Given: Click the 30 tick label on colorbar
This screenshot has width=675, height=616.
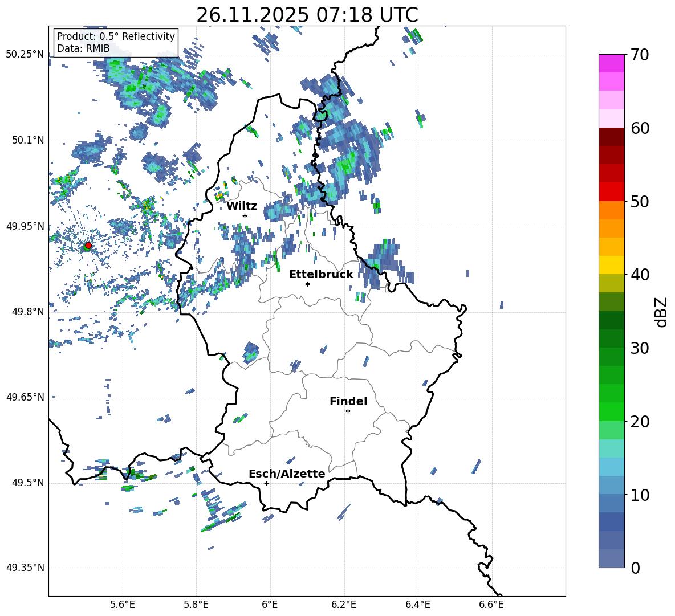Looking at the screenshot, I should [x=640, y=348].
